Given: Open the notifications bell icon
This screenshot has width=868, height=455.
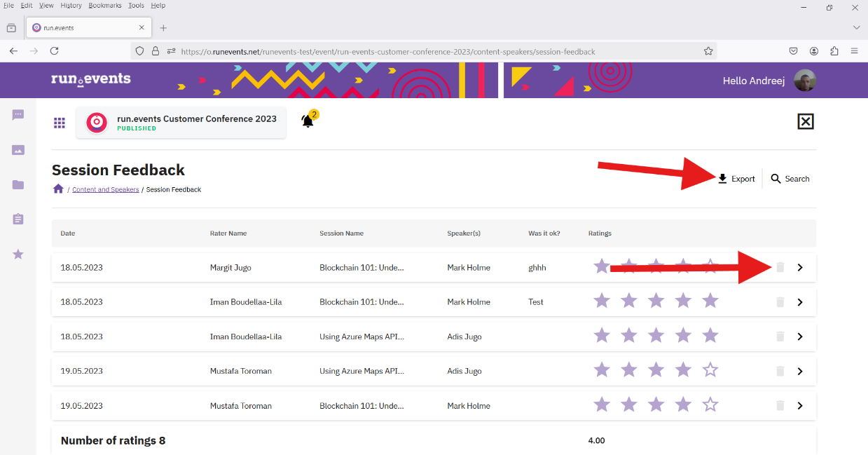Looking at the screenshot, I should pyautogui.click(x=308, y=121).
